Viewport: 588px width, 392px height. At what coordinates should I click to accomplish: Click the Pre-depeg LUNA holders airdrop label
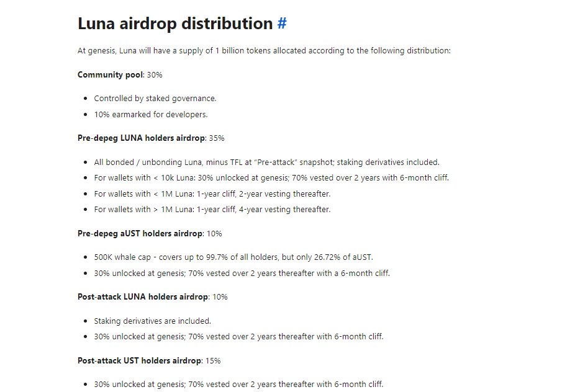pos(142,138)
